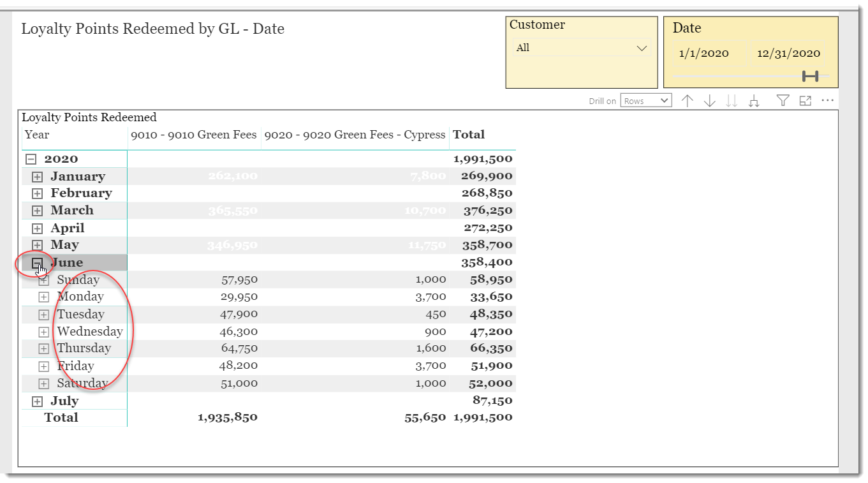Expand the Thursday row under June
The height and width of the screenshot is (483, 868).
tap(43, 348)
